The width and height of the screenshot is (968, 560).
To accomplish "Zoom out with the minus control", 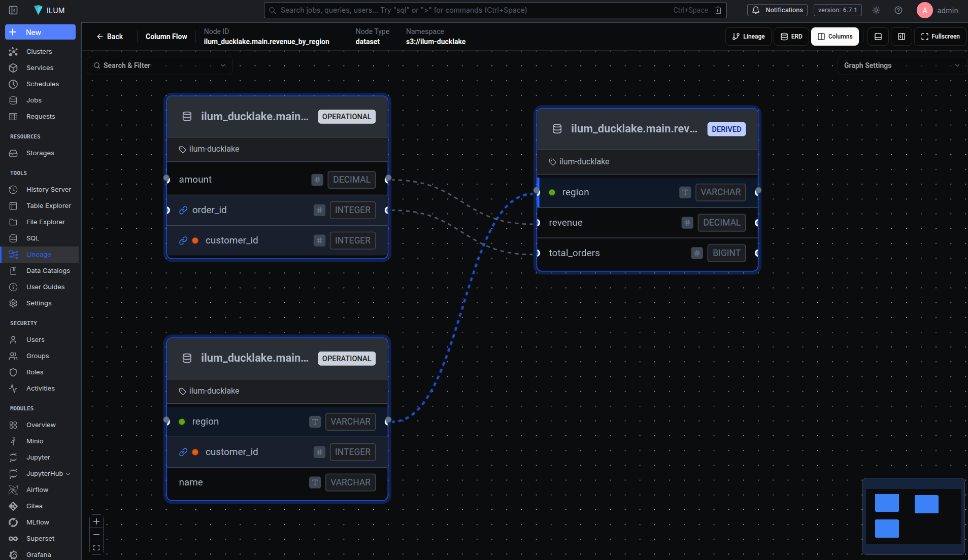I will [96, 535].
